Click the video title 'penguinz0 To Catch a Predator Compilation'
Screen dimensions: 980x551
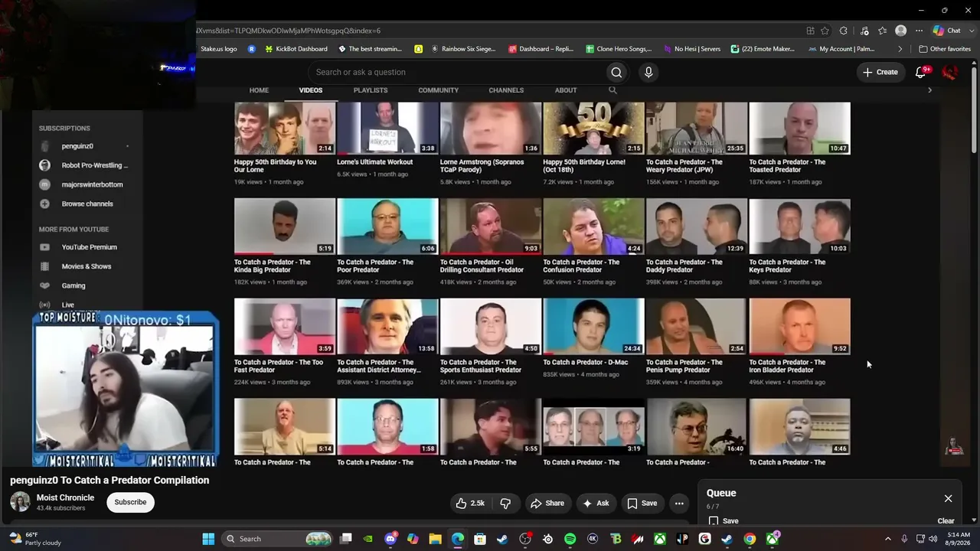tap(109, 481)
